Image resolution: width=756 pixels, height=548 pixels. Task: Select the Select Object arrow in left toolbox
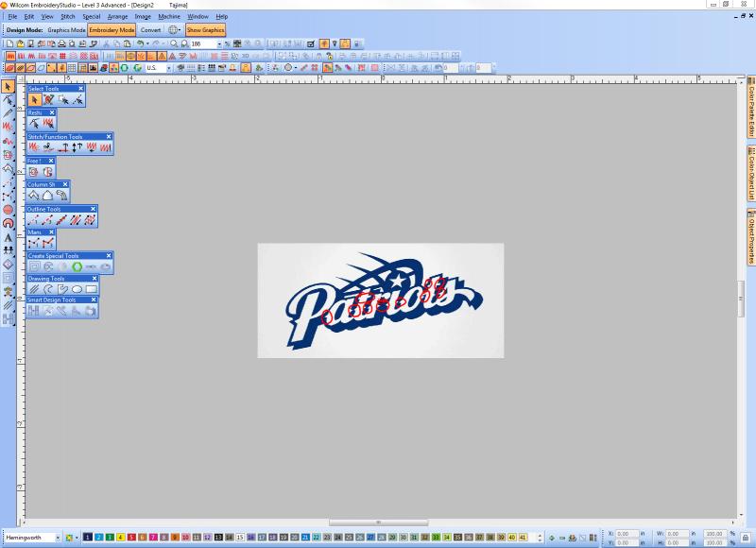coord(8,86)
